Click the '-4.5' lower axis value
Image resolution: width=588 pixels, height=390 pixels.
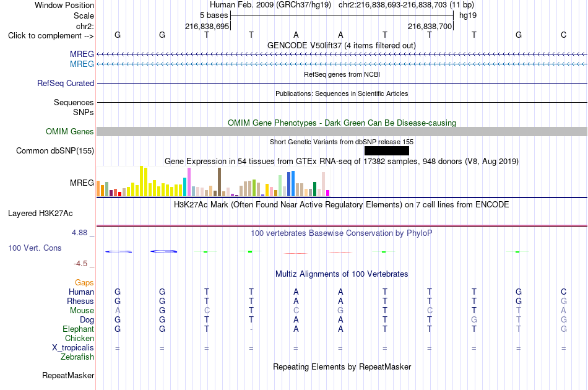[x=80, y=264]
